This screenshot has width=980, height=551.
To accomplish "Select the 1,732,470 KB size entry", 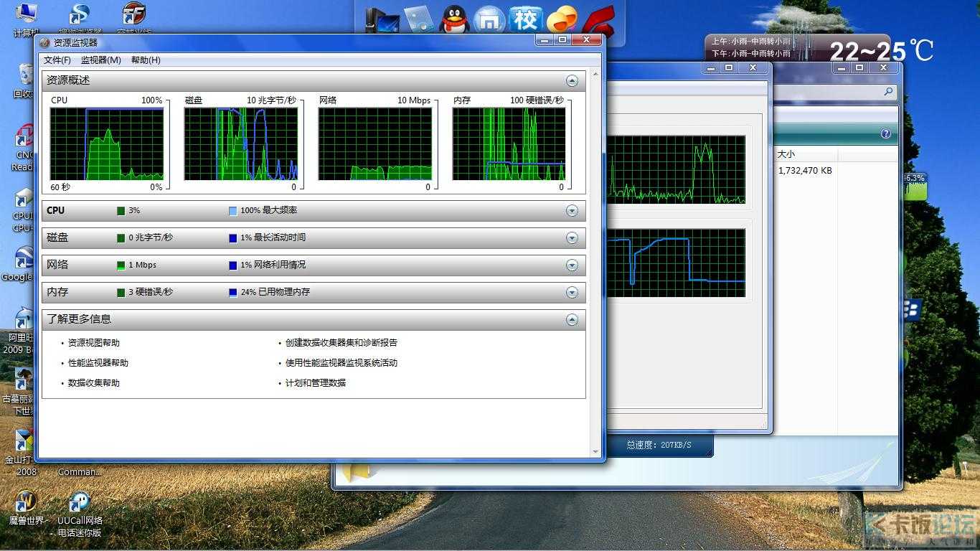I will (x=805, y=171).
